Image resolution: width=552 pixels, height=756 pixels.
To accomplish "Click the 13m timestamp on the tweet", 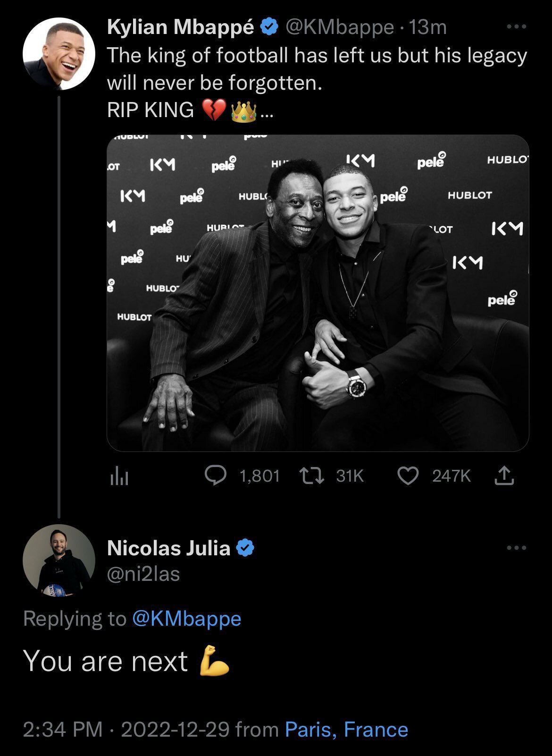I will tap(427, 27).
